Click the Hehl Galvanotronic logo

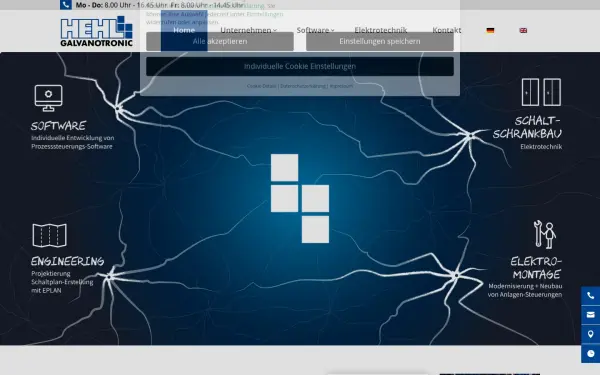96,31
